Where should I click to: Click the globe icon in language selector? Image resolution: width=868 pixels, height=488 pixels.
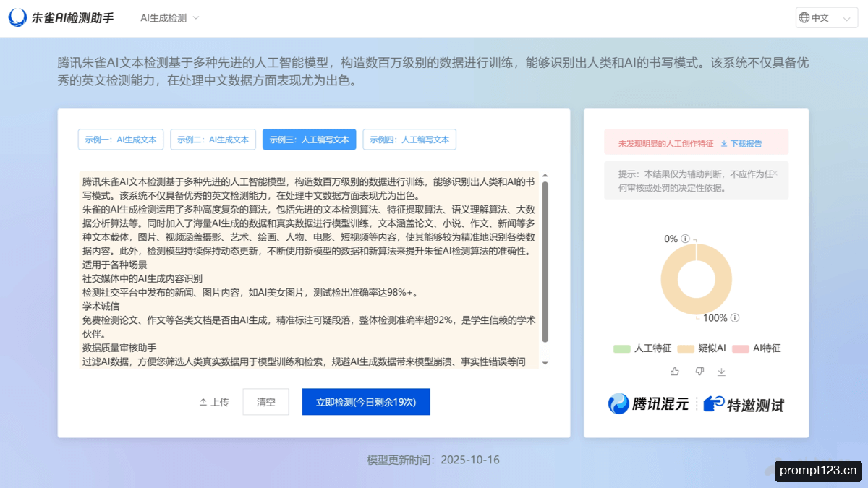tap(804, 18)
